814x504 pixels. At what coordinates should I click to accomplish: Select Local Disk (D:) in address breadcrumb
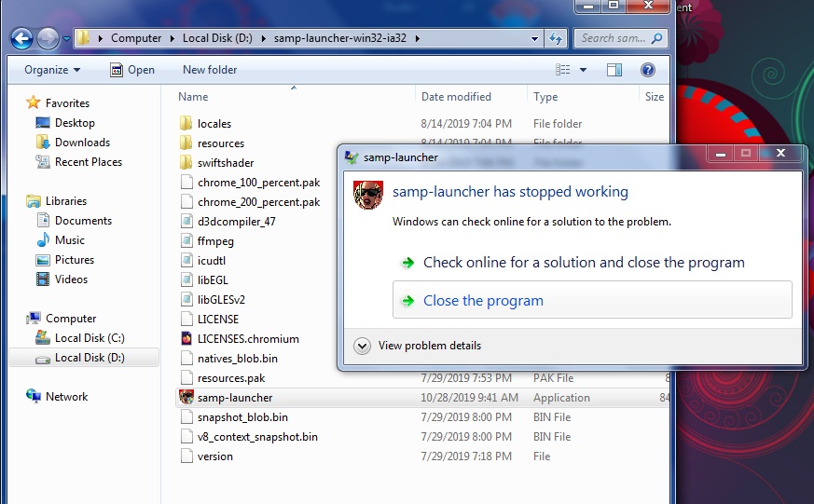tap(217, 38)
